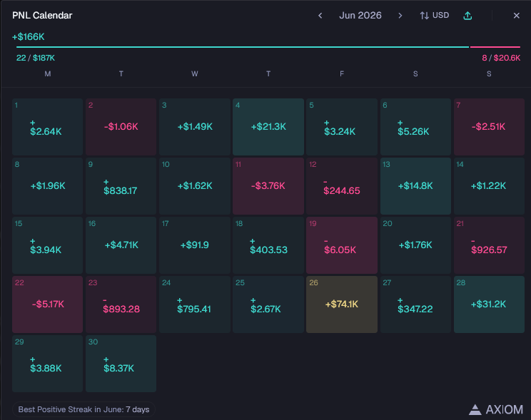Click the share/export icon

click(467, 16)
